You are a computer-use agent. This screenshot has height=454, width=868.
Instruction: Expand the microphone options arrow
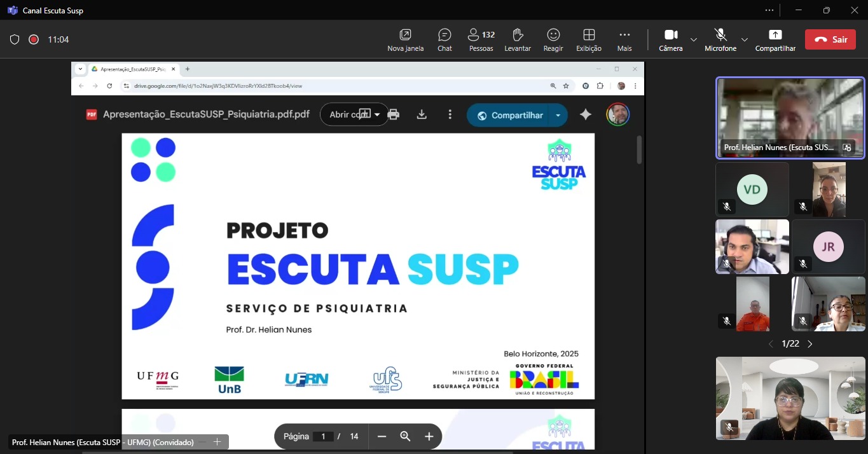pyautogui.click(x=745, y=39)
